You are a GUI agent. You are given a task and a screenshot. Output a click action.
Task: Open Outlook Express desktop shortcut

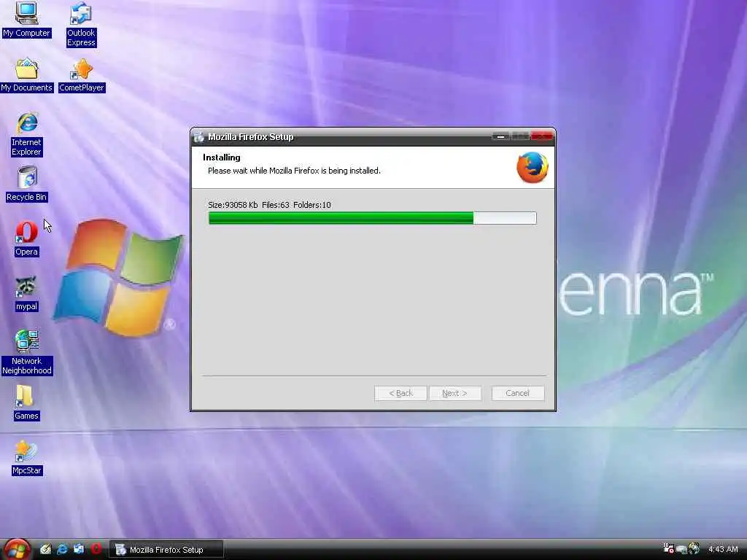(81, 24)
